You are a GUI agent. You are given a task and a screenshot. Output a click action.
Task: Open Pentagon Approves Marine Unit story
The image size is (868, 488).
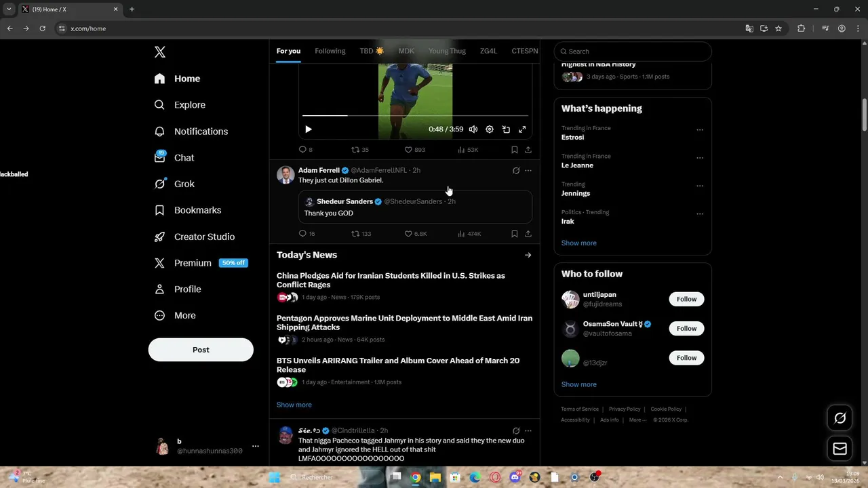404,330
